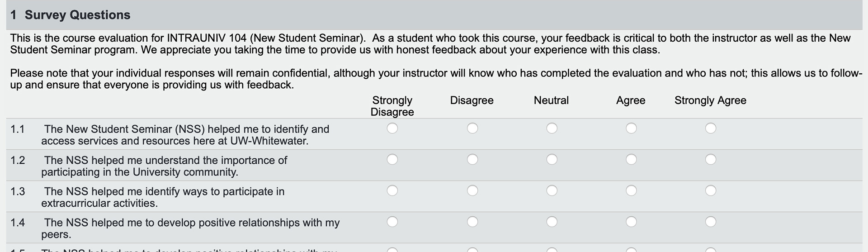
Task: Select Agree for question 1.1
Action: (632, 128)
